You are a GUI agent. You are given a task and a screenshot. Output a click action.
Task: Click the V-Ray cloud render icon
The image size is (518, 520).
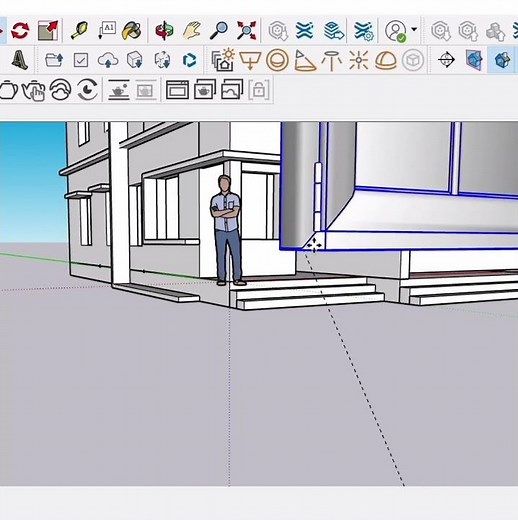tap(60, 89)
